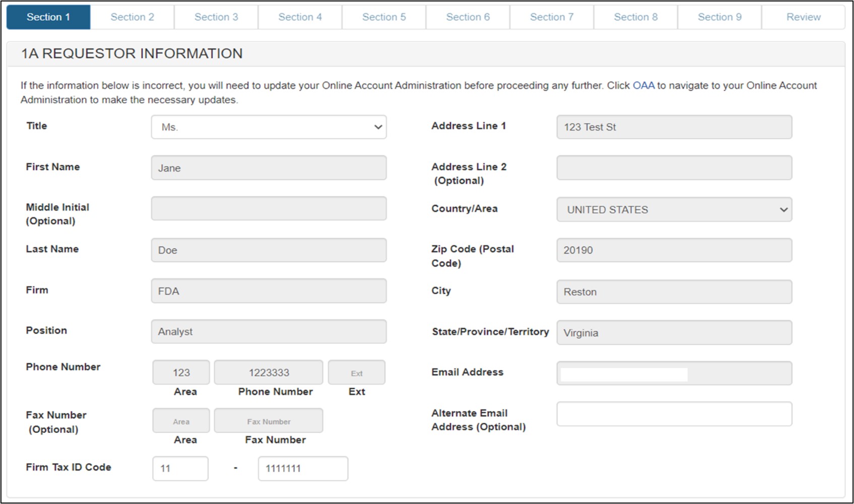
Task: Click the OAA link
Action: click(643, 86)
